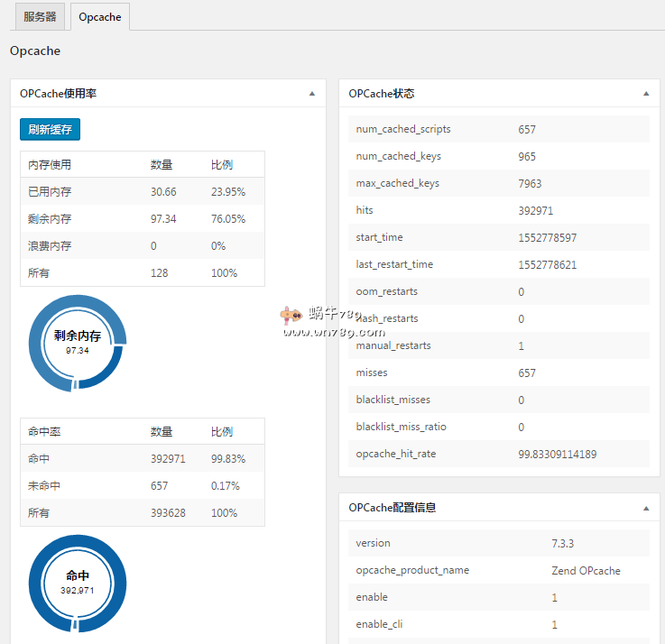Select the Opcache tab
Image resolution: width=665 pixels, height=644 pixels.
(99, 17)
